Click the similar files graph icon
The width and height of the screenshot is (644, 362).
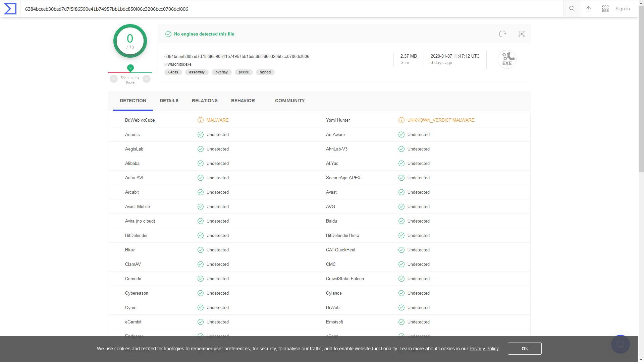tap(522, 34)
